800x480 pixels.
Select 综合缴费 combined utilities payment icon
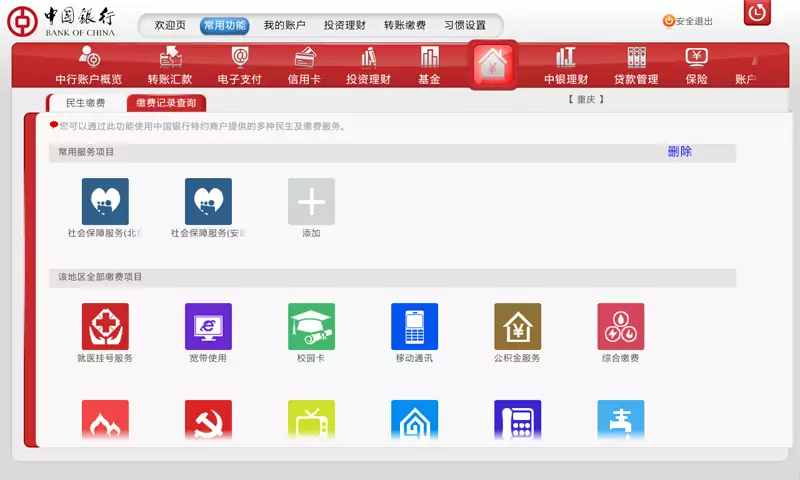(x=620, y=327)
